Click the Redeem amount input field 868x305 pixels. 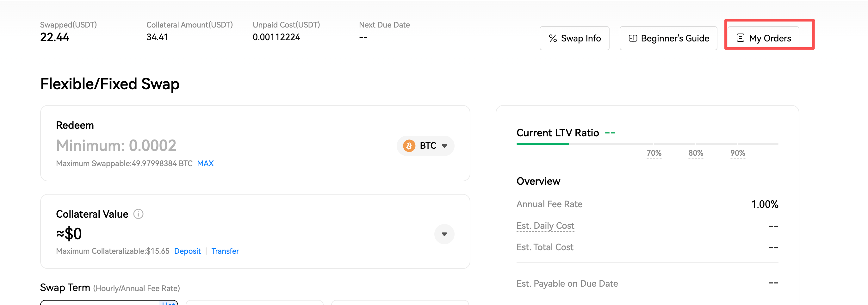click(x=202, y=146)
